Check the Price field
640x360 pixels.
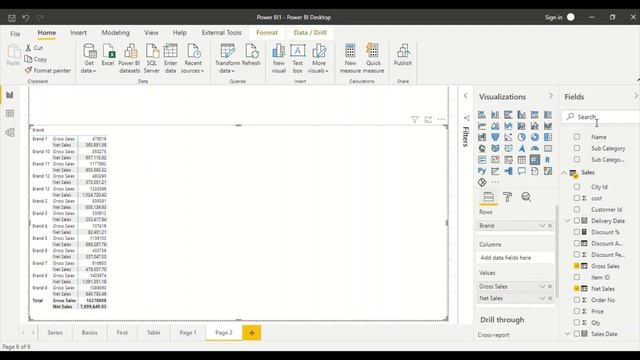coord(577,311)
